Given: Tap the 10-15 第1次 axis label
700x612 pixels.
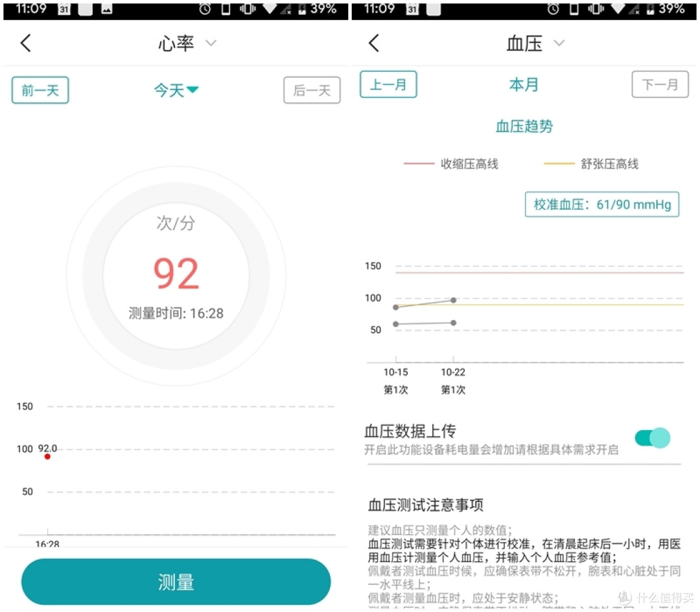Looking at the screenshot, I should point(395,381).
